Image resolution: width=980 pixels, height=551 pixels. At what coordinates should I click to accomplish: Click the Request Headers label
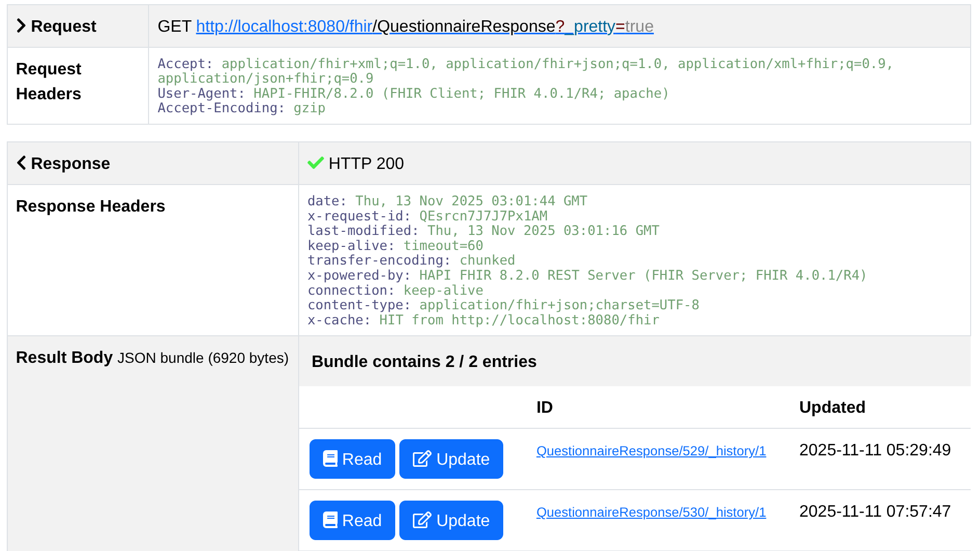click(49, 81)
